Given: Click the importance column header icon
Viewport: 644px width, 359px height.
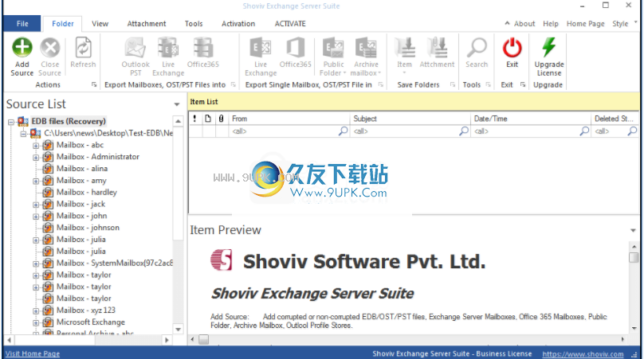Looking at the screenshot, I should (194, 119).
